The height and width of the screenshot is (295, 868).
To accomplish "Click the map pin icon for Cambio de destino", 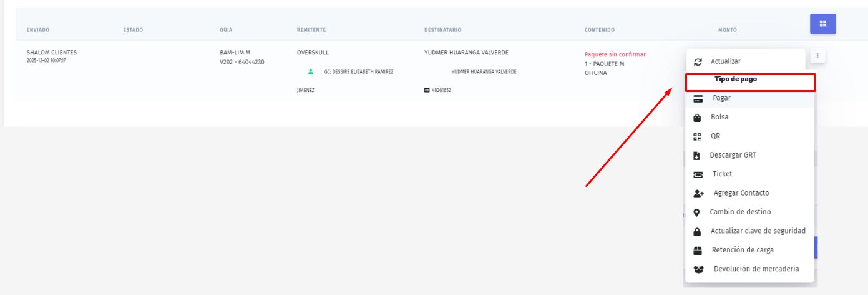I will click(x=697, y=212).
